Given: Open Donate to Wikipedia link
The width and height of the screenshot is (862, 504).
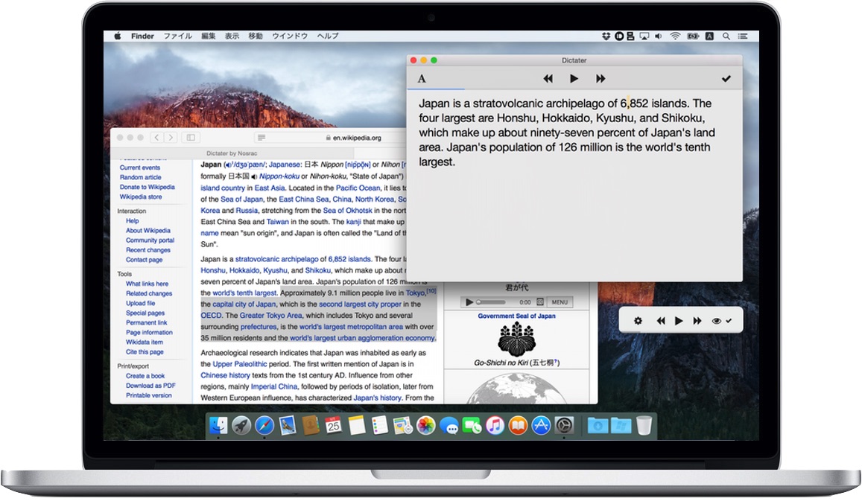Looking at the screenshot, I should (x=147, y=187).
